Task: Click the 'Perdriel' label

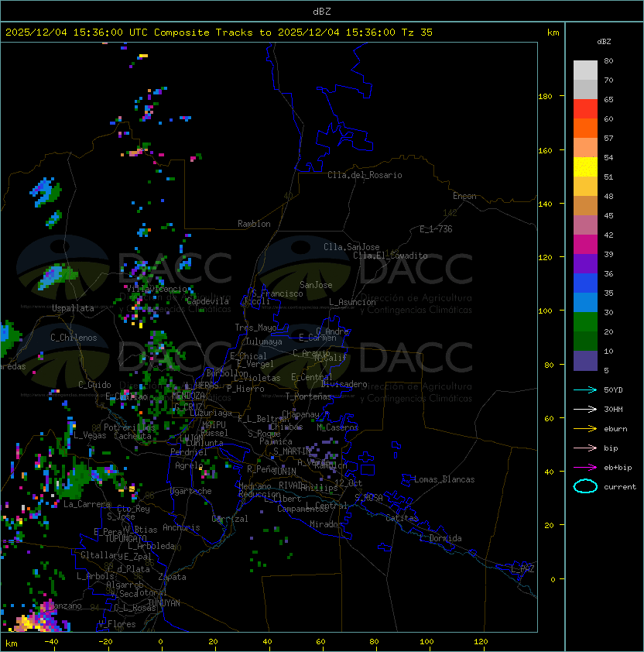Action: point(189,452)
